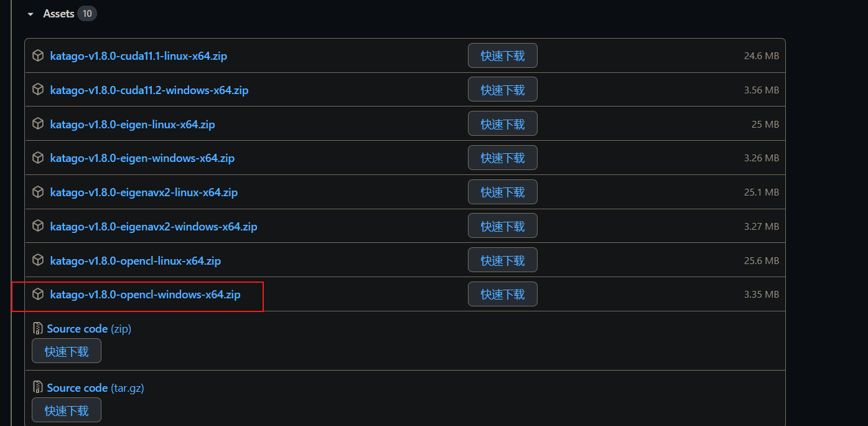This screenshot has width=868, height=426.
Task: Open katago-v1.8.0-opencl-windows-x64.zip link
Action: pyautogui.click(x=145, y=294)
